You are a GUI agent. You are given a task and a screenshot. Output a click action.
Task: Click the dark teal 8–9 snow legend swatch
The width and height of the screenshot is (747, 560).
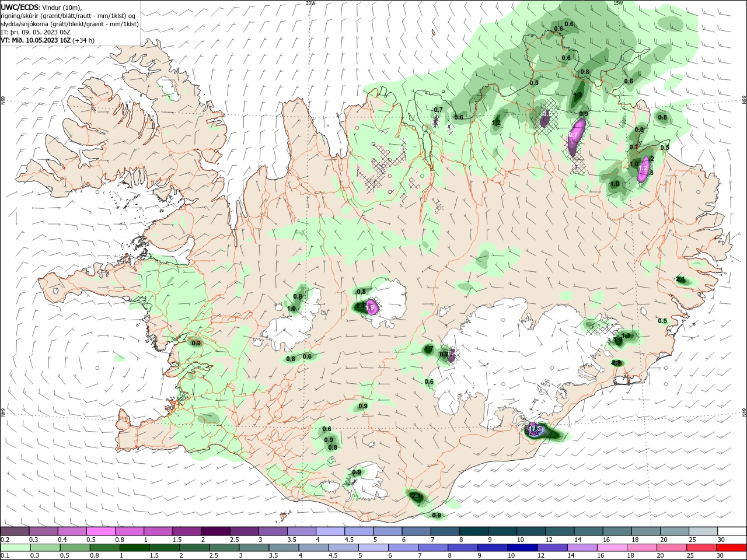coord(474,531)
